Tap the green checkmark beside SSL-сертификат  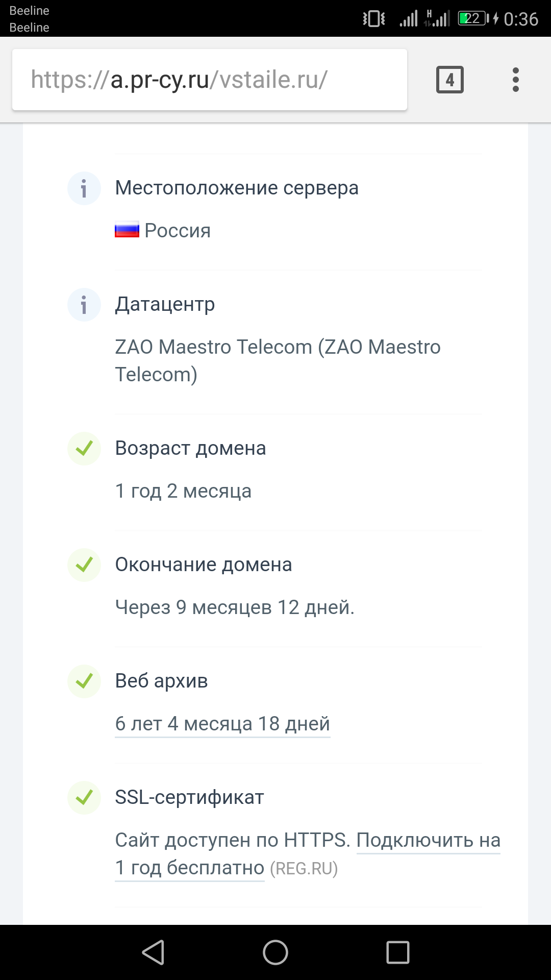pos(84,798)
